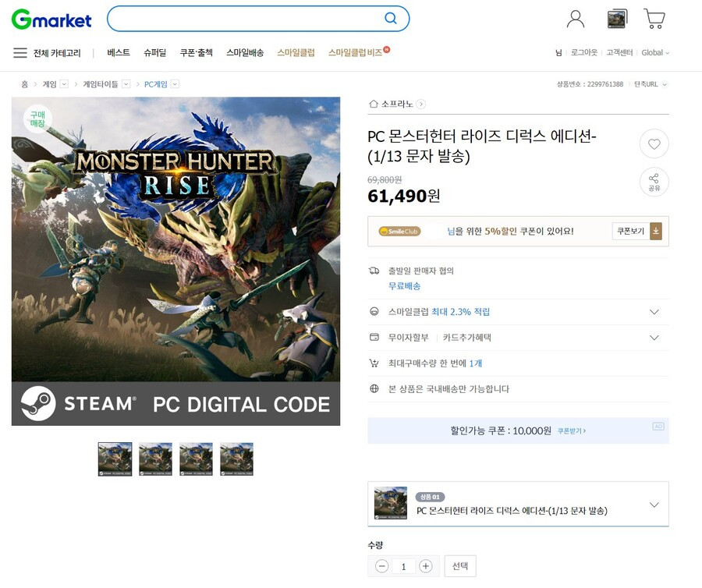
Task: Click the quantity number field
Action: pos(403,566)
